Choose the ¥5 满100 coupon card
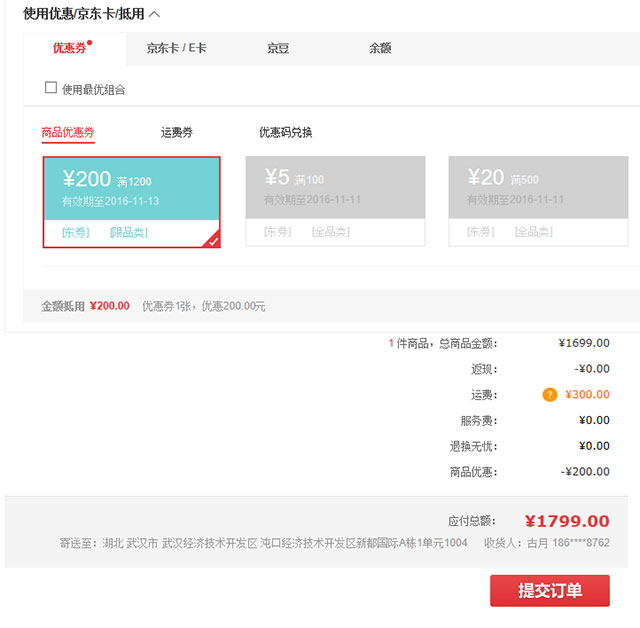 pos(335,188)
